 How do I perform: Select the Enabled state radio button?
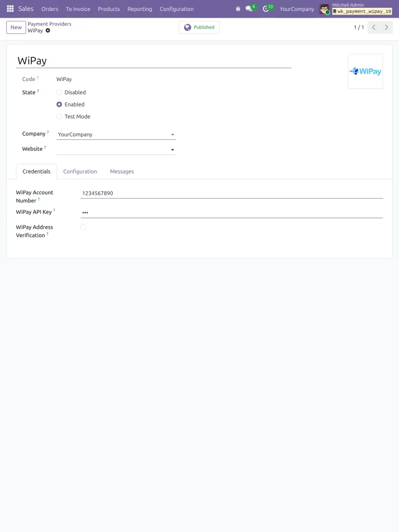tap(59, 104)
